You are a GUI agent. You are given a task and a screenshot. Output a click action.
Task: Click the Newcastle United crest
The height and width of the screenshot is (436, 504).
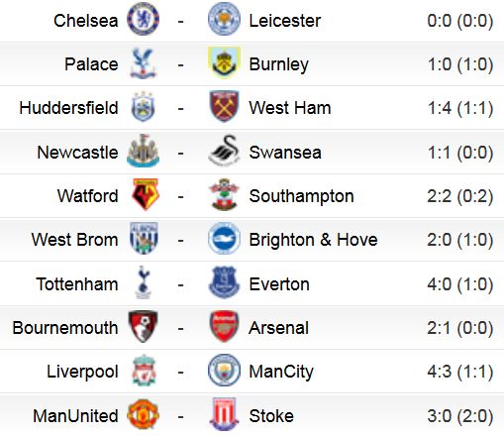click(143, 151)
